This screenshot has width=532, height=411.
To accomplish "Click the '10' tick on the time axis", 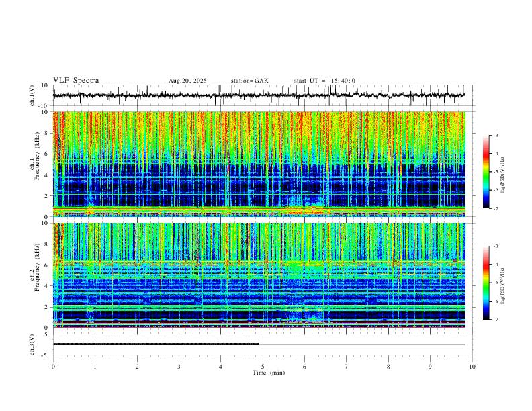I will tap(472, 367).
